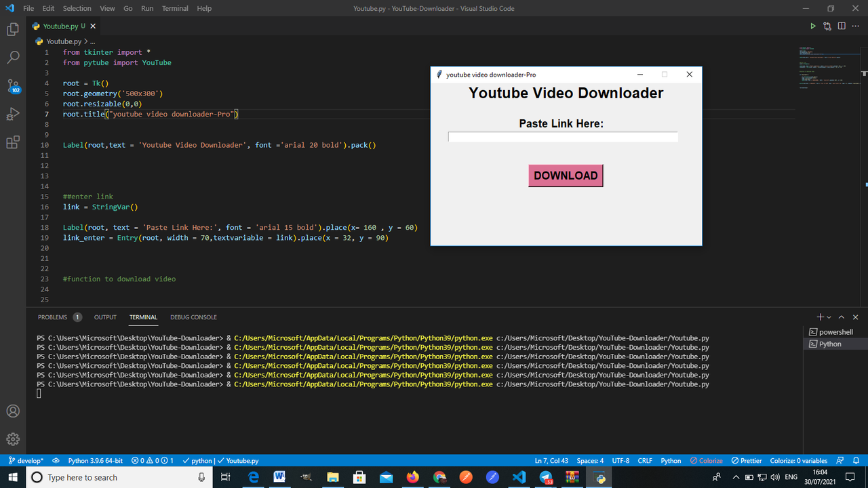This screenshot has width=868, height=488.
Task: Enable Colorize from the status bar
Action: point(707,460)
